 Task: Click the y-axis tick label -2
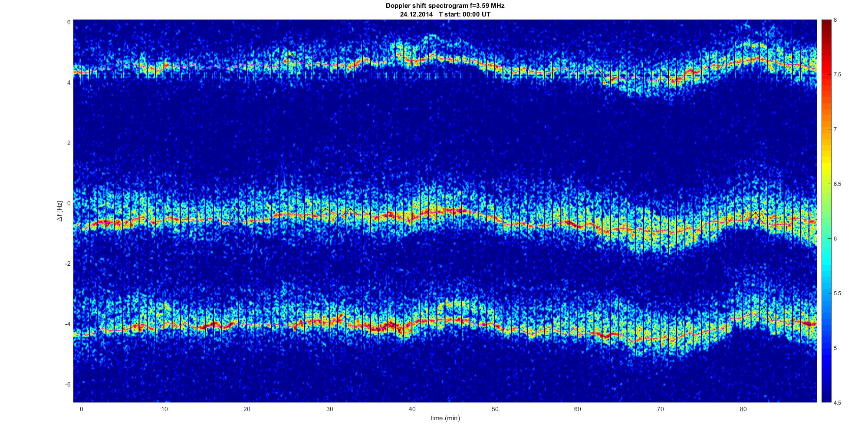pyautogui.click(x=68, y=264)
